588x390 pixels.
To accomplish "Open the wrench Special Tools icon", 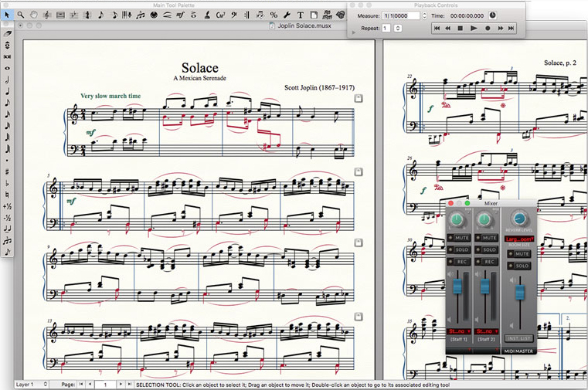I will pos(287,15).
